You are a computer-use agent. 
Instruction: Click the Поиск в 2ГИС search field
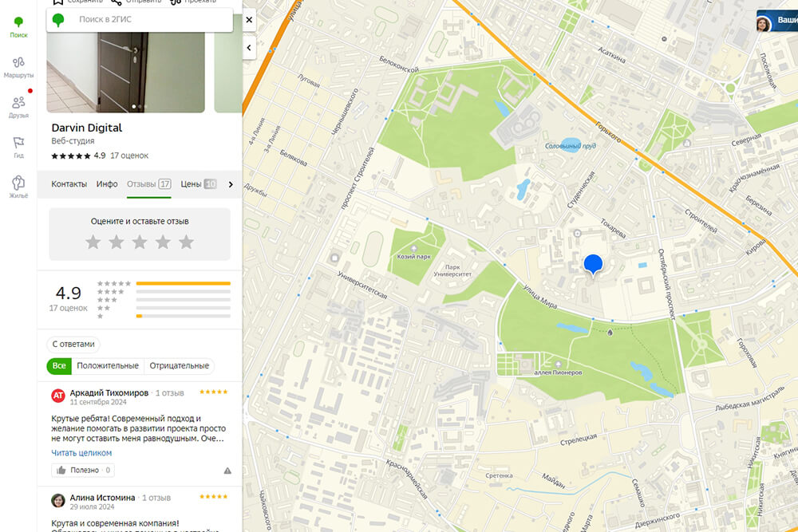pos(140,19)
